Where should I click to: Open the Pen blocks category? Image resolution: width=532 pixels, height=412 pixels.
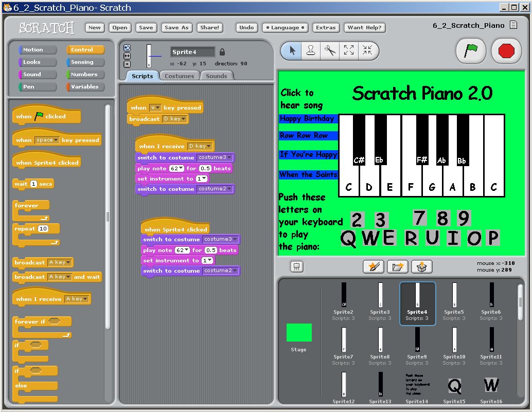pyautogui.click(x=38, y=87)
